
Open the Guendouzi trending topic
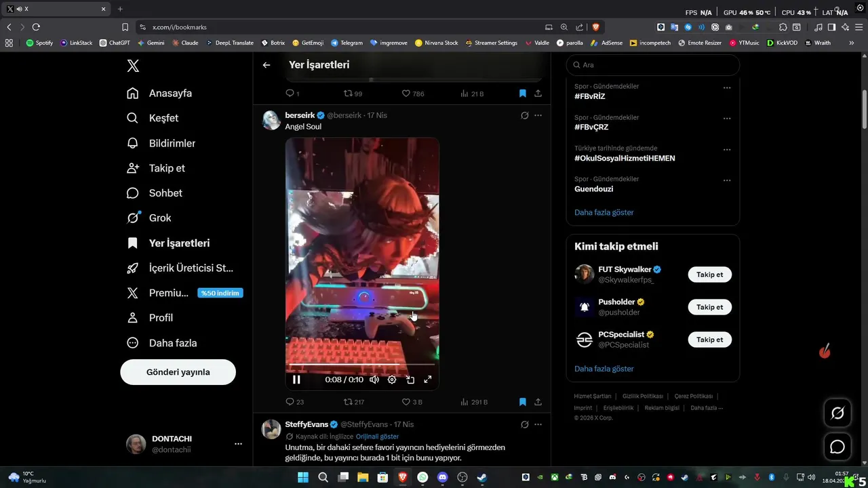coord(593,189)
